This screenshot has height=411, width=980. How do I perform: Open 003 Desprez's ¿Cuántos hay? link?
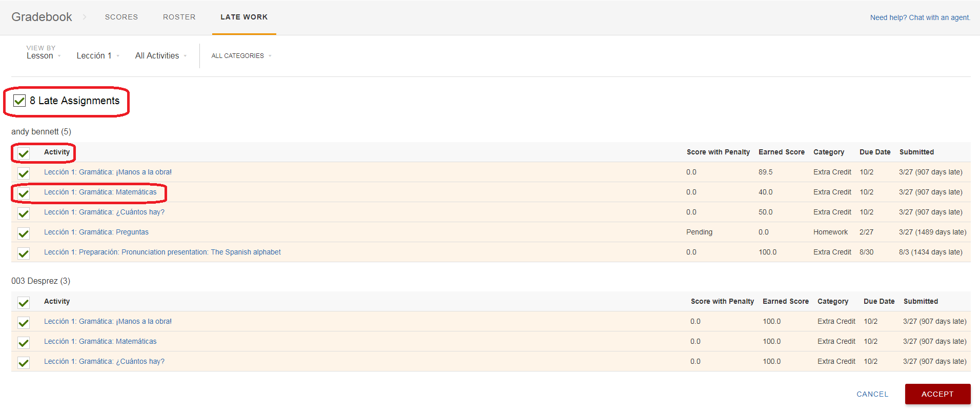(x=104, y=361)
